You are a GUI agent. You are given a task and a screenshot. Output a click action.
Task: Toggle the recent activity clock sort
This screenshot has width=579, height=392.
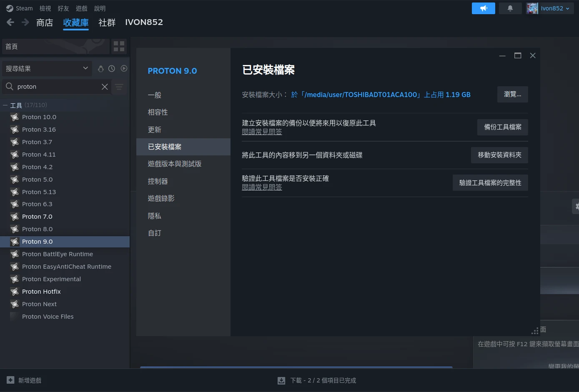pos(112,69)
